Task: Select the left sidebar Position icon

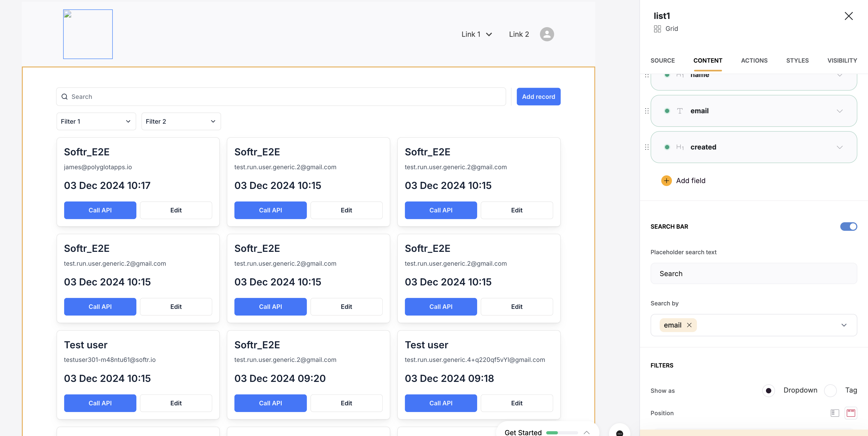Action: [x=835, y=413]
